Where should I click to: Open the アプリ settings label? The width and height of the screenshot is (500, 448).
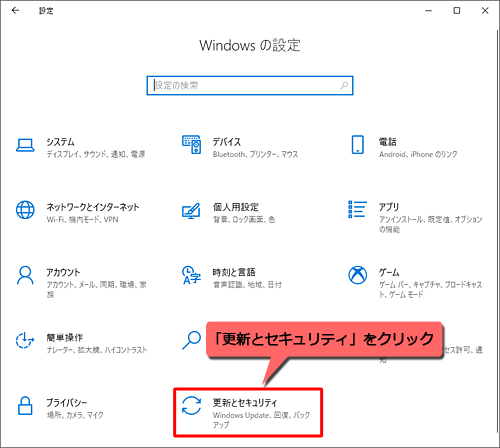point(389,207)
